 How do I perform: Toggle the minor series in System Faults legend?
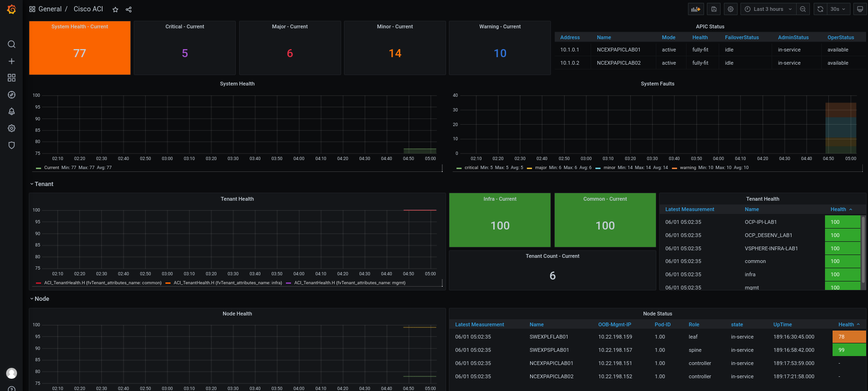[610, 168]
